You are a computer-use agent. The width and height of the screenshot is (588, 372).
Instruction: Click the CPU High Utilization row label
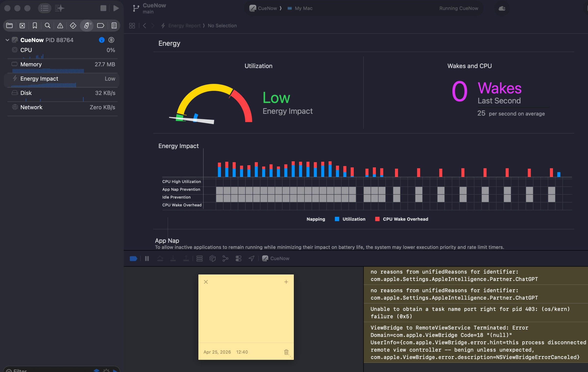182,182
